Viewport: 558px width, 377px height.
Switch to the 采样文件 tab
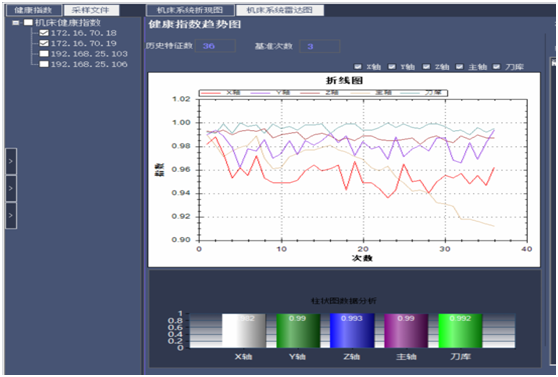[91, 10]
